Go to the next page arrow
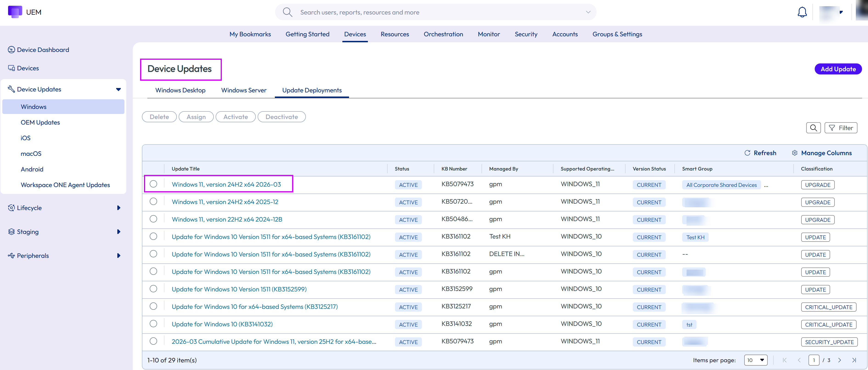The image size is (868, 370). coord(839,360)
